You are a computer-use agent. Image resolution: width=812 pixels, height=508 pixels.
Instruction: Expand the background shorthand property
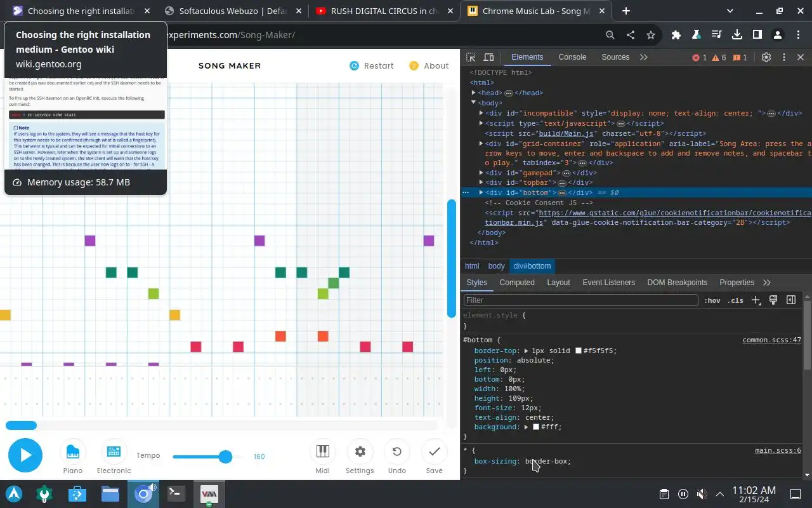point(527,427)
